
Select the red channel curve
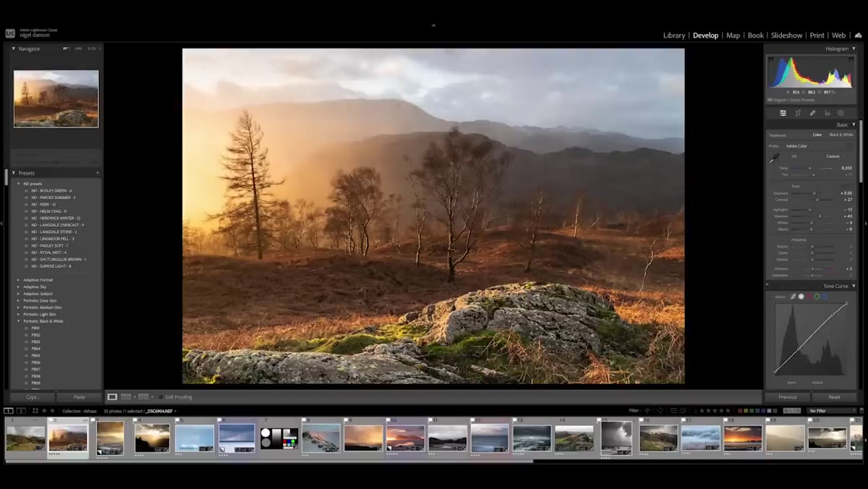point(809,297)
